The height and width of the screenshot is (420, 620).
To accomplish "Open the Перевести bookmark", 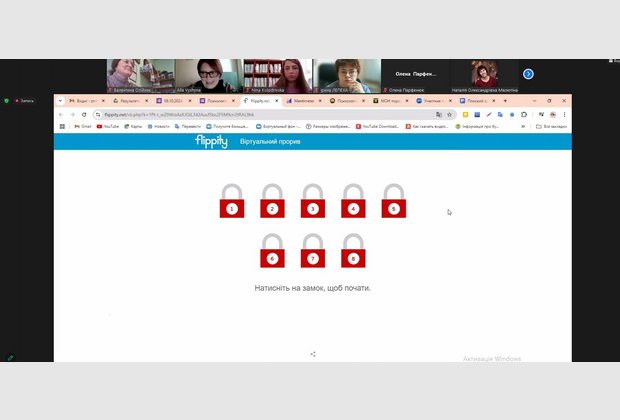I will [x=187, y=127].
